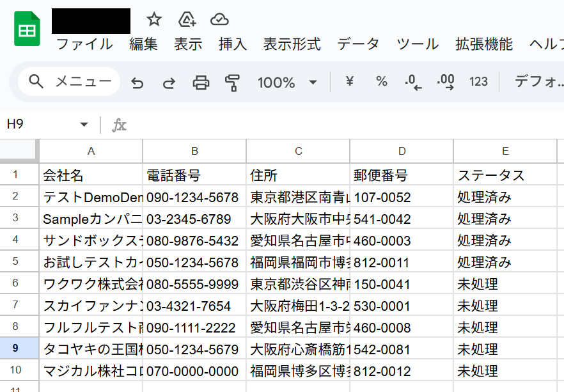Decrease decimal places
Screen dimensions: 564x392
point(413,82)
